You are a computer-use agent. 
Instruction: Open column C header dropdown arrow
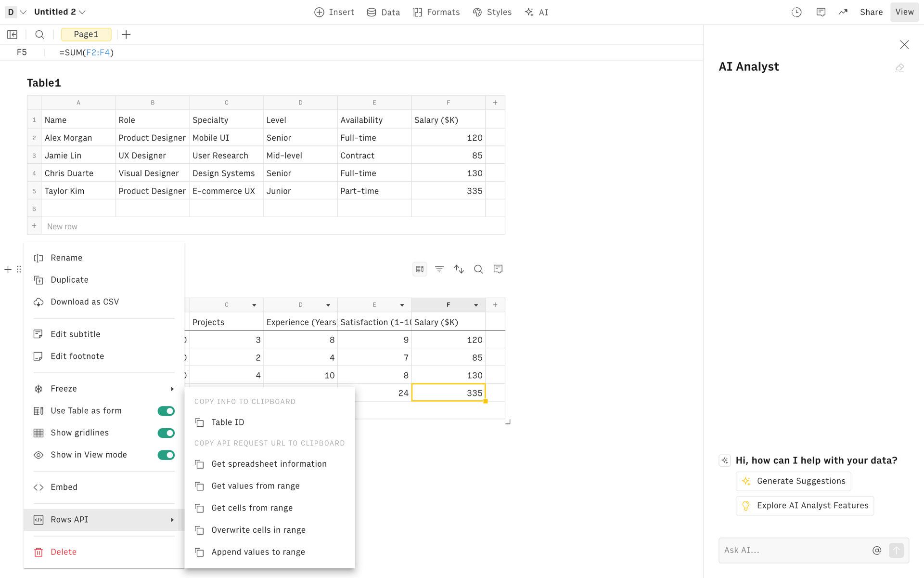[254, 305]
